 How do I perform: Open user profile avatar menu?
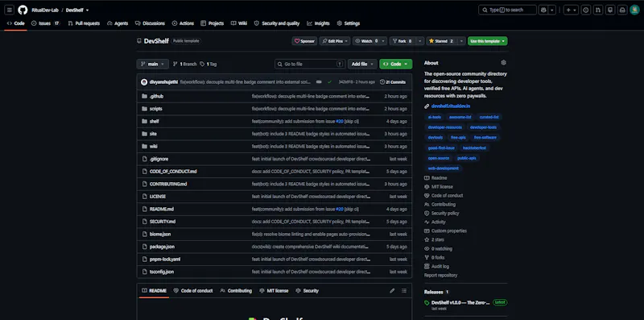point(634,10)
